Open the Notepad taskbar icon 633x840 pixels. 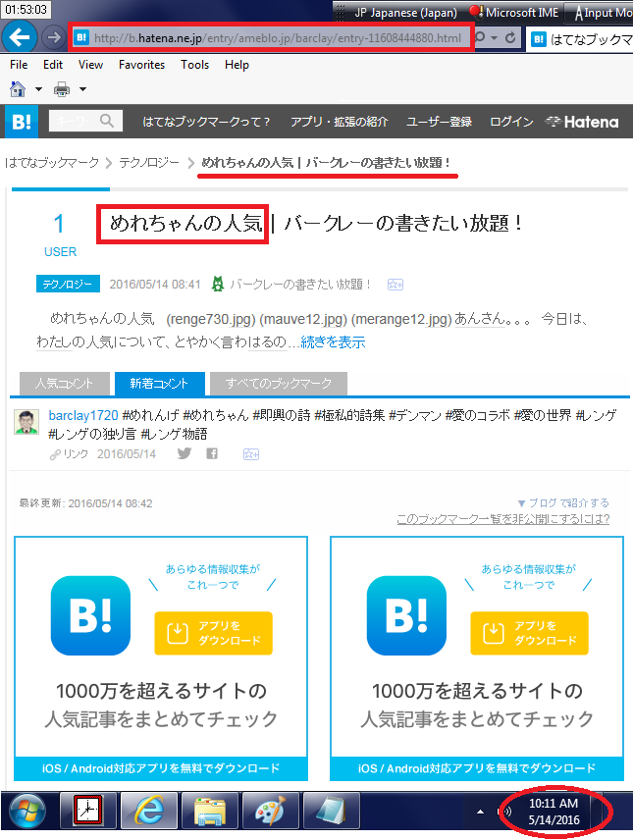point(332,812)
